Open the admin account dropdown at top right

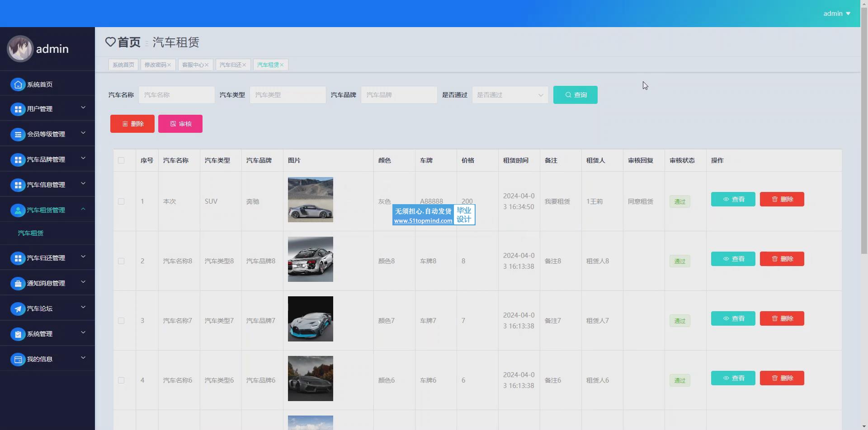point(837,14)
